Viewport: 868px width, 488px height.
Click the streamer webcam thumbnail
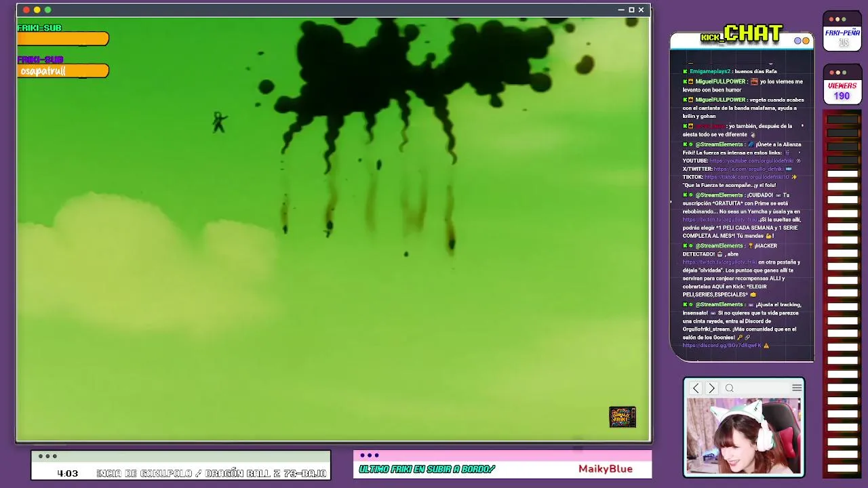point(744,436)
